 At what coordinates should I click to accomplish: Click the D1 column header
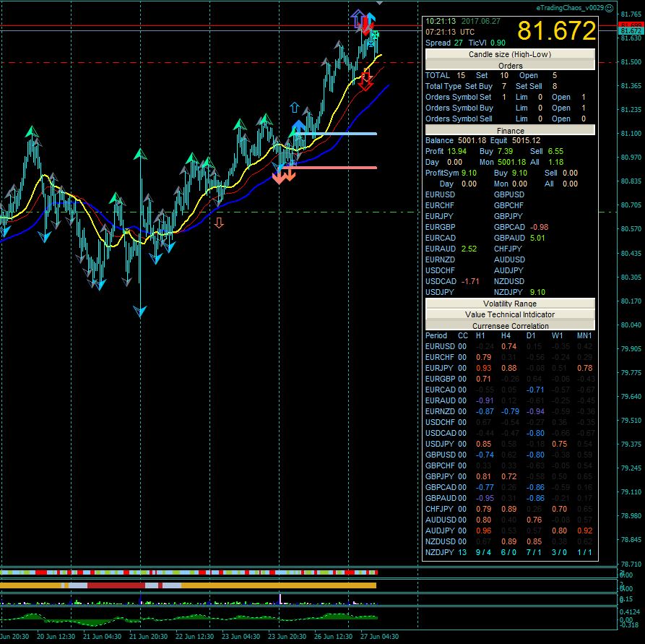point(531,335)
